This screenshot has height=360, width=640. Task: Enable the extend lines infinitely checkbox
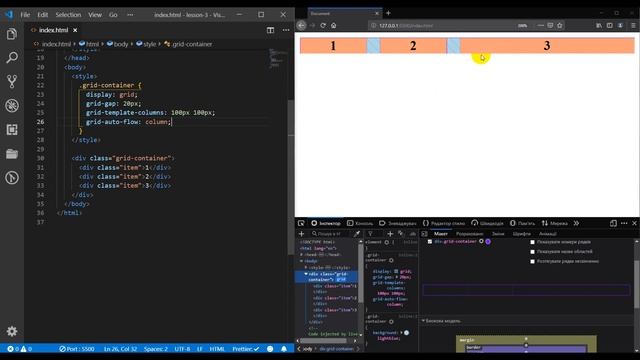tap(532, 261)
